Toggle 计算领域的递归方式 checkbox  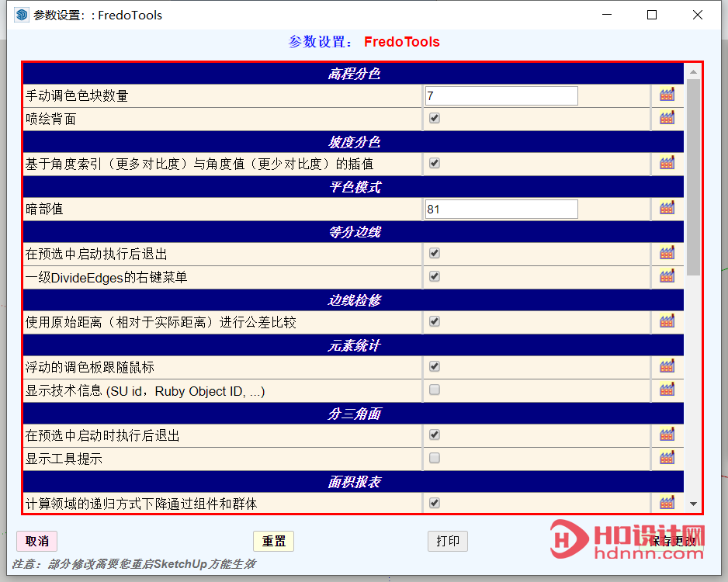(435, 503)
